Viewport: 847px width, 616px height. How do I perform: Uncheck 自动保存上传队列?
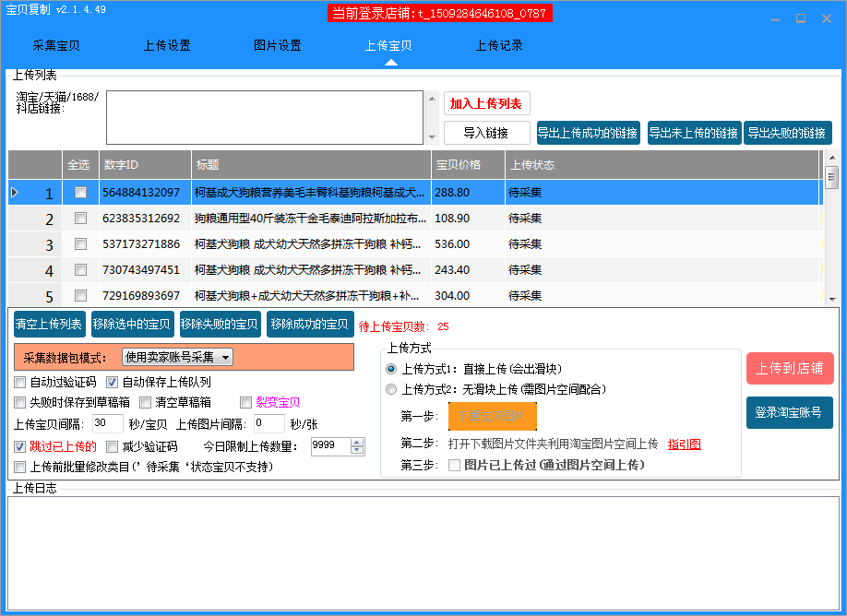coord(112,382)
